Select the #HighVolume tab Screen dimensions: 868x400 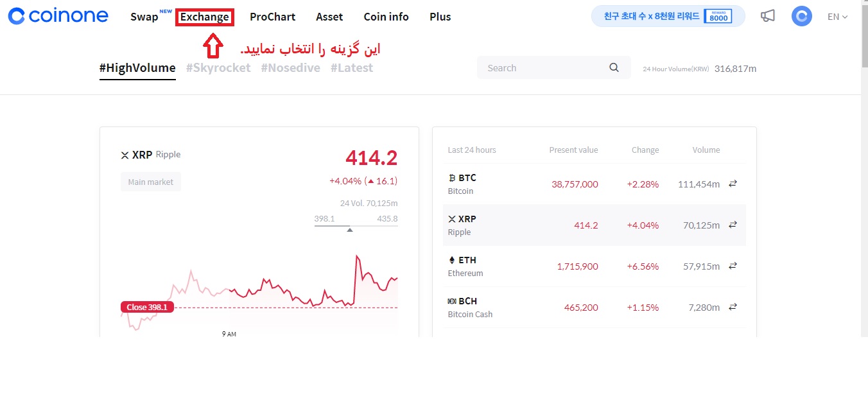point(137,67)
